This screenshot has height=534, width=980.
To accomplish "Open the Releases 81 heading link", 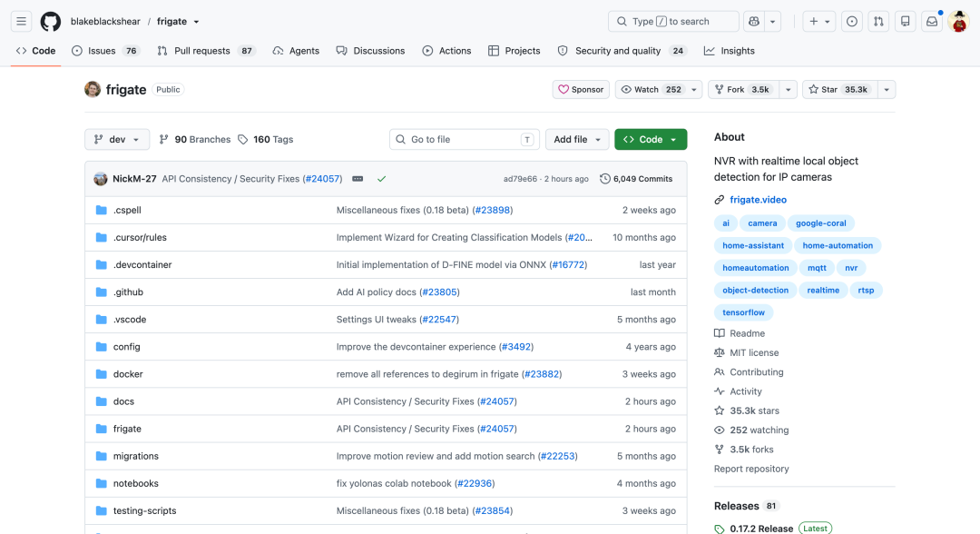I will point(746,506).
